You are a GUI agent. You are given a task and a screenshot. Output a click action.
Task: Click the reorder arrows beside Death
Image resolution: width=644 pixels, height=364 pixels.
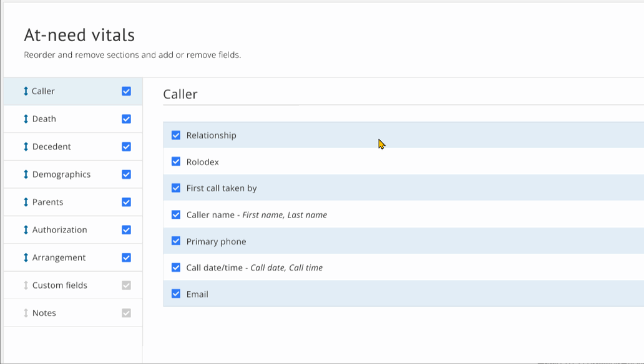pyautogui.click(x=25, y=118)
